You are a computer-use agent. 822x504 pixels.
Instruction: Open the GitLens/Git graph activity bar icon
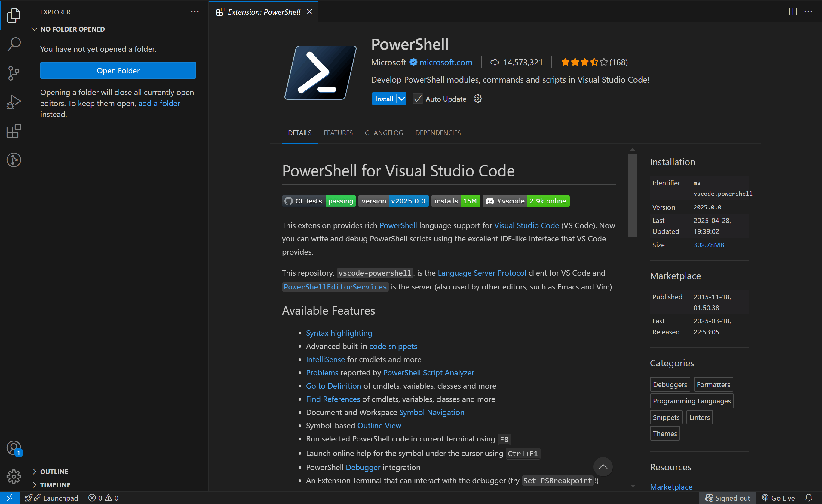click(x=14, y=160)
